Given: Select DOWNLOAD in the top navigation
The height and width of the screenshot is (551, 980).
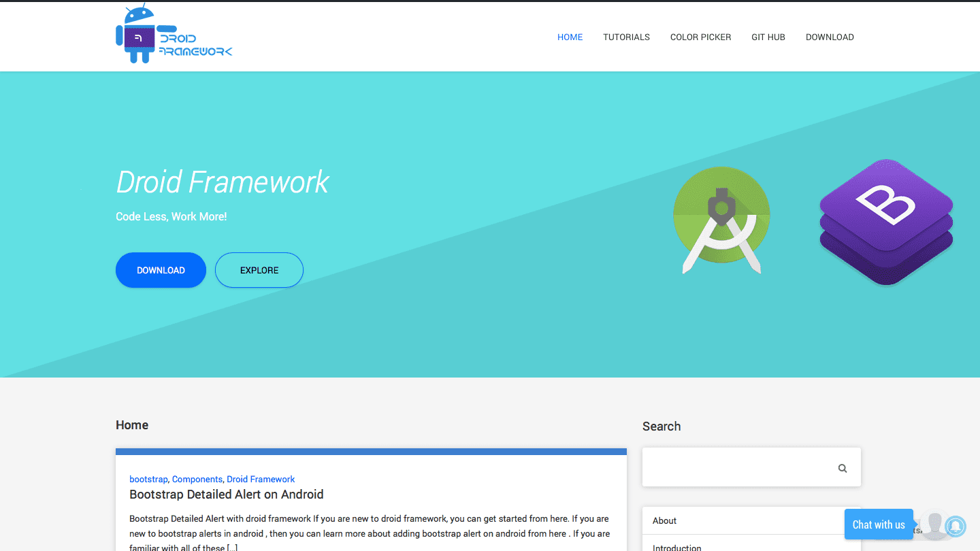Looking at the screenshot, I should [x=830, y=37].
